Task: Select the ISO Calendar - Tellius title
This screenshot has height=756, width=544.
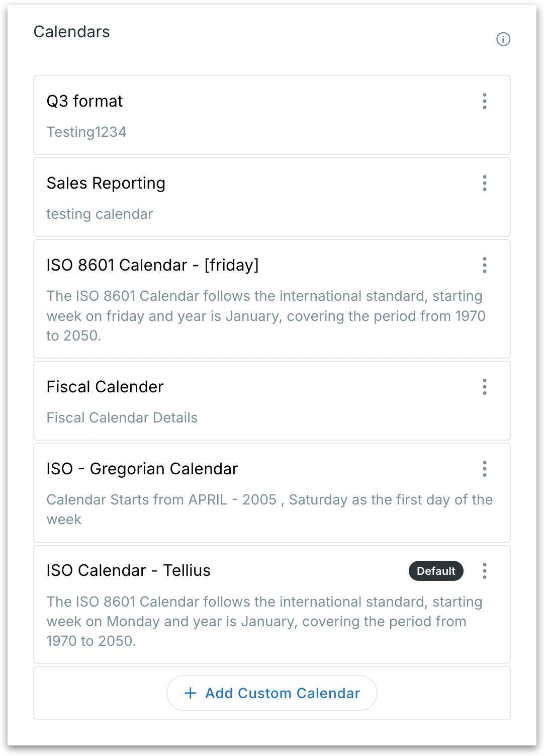Action: click(x=128, y=570)
